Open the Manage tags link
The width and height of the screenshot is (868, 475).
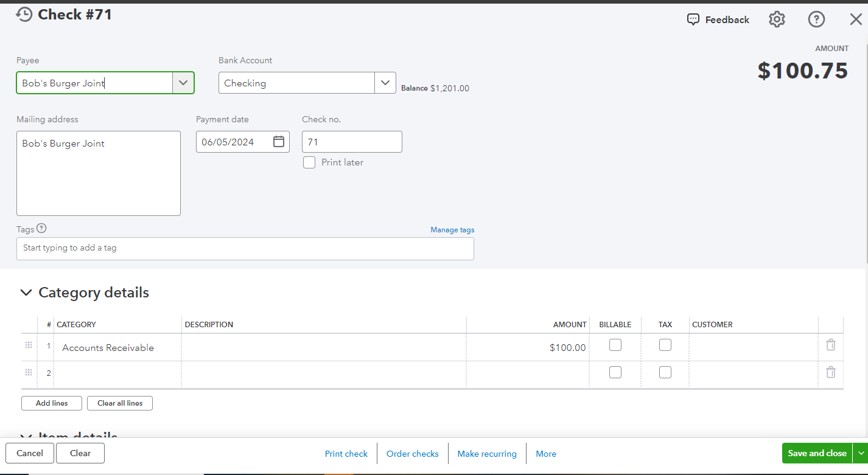452,229
